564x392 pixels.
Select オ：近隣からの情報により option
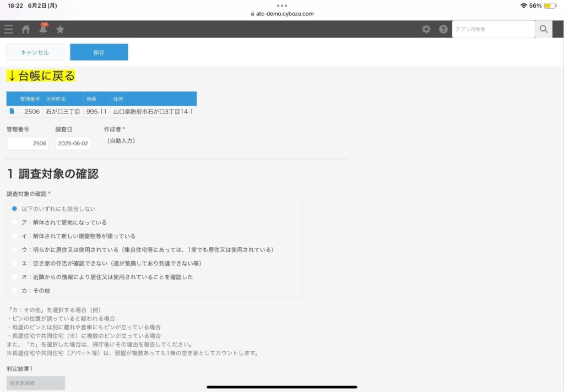(102, 277)
